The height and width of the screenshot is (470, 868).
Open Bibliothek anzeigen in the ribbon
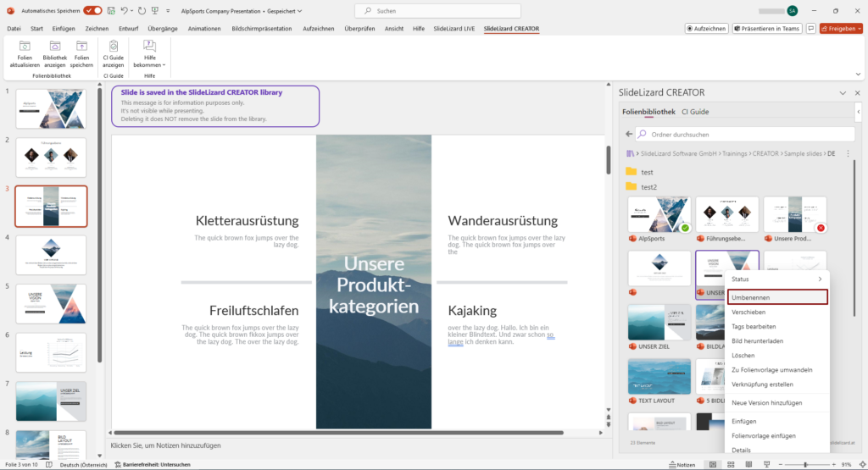click(55, 53)
